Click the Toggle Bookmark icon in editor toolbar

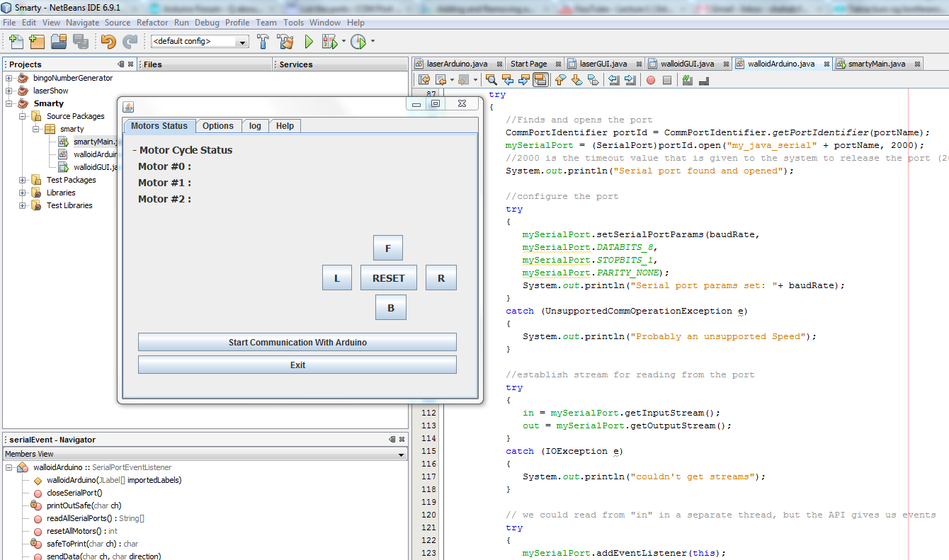pos(593,79)
